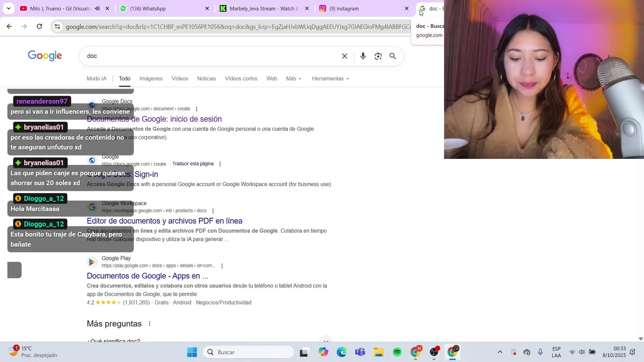Open options menu for docs.google.com create result
Viewport: 644px width, 362px height.
[220, 164]
